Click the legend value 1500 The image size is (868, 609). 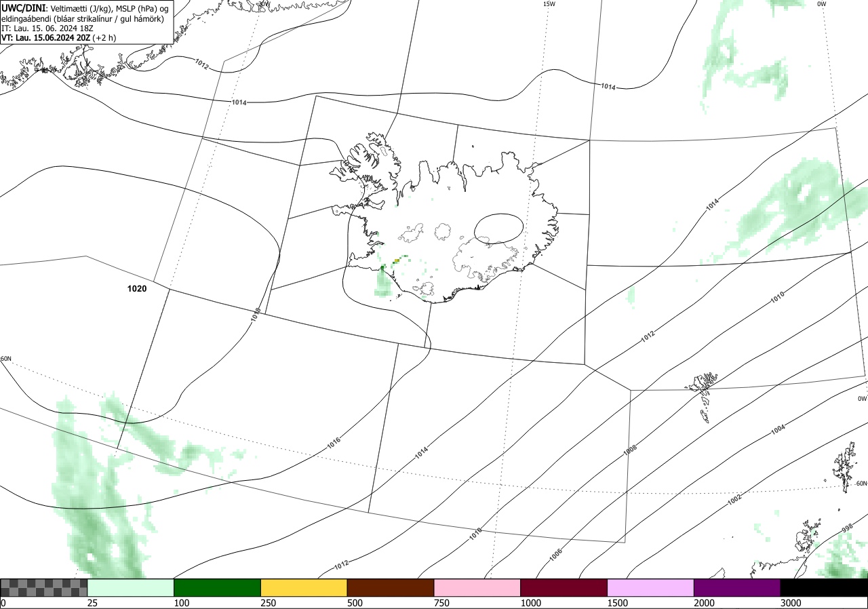[618, 603]
